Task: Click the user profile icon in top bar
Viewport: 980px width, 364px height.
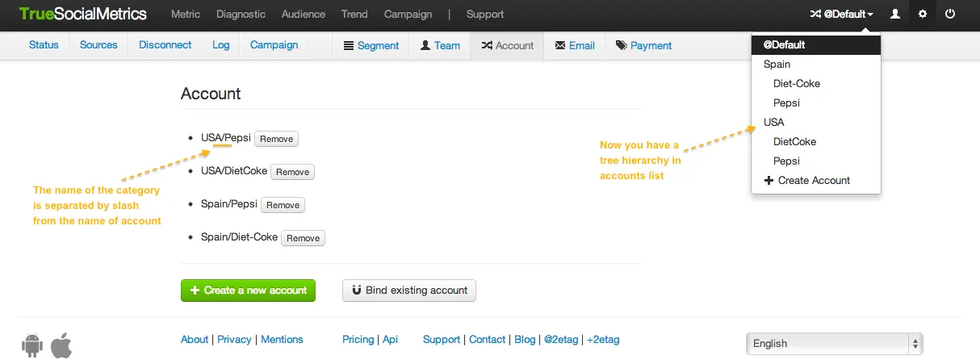Action: [894, 15]
